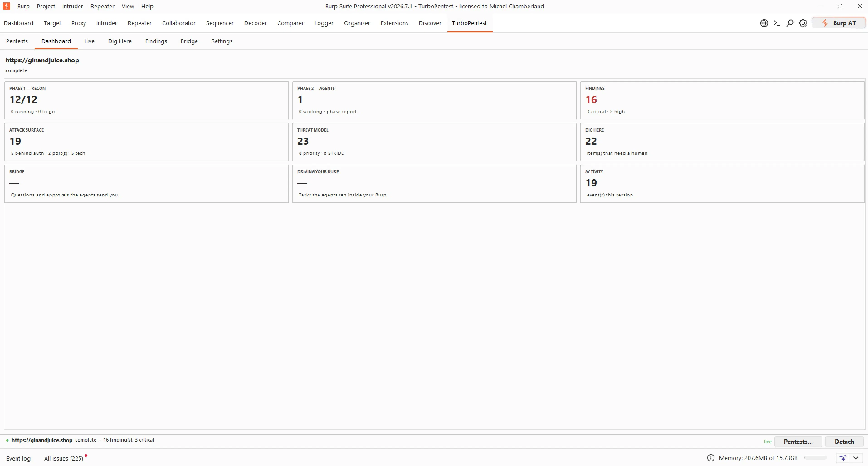Open the Pentests sub-tab

tap(17, 41)
